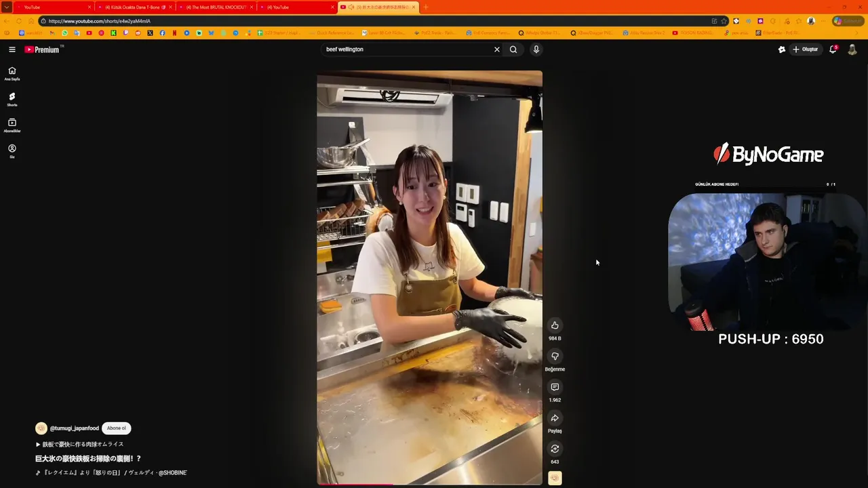Open Abonelikler subscriptions in sidebar
This screenshot has width=868, height=488.
[12, 125]
